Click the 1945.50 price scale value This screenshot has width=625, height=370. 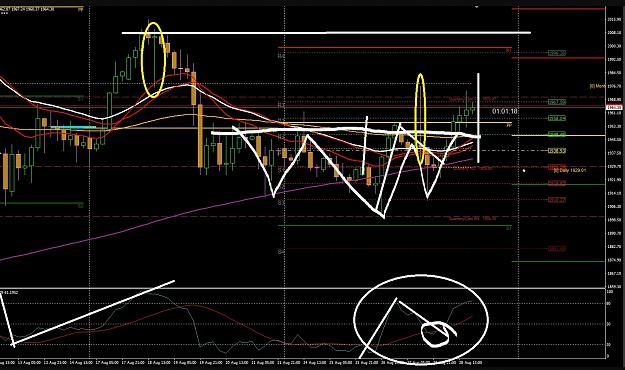point(615,140)
